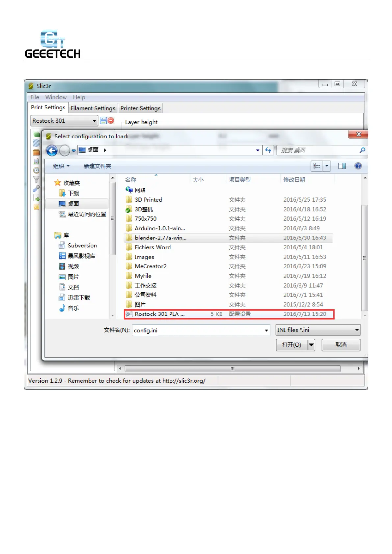
Task: Select 音乐 library
Action: (69, 308)
